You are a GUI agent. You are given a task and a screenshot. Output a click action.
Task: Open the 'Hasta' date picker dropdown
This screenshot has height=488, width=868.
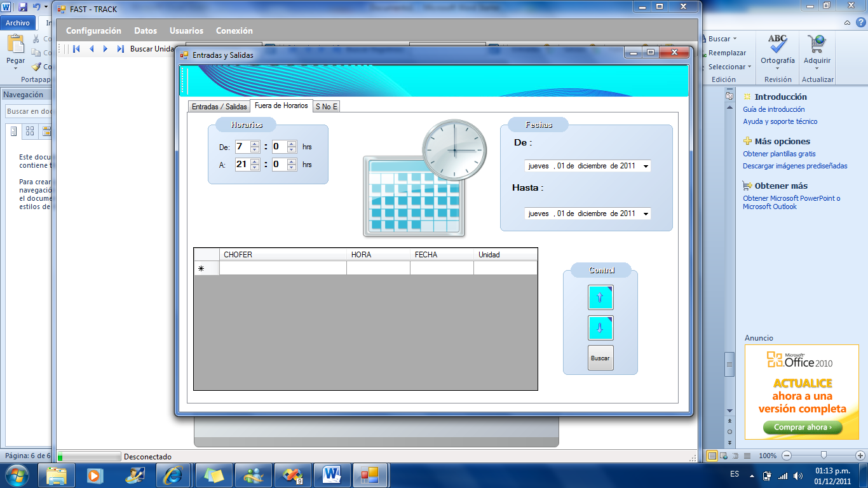pos(646,214)
